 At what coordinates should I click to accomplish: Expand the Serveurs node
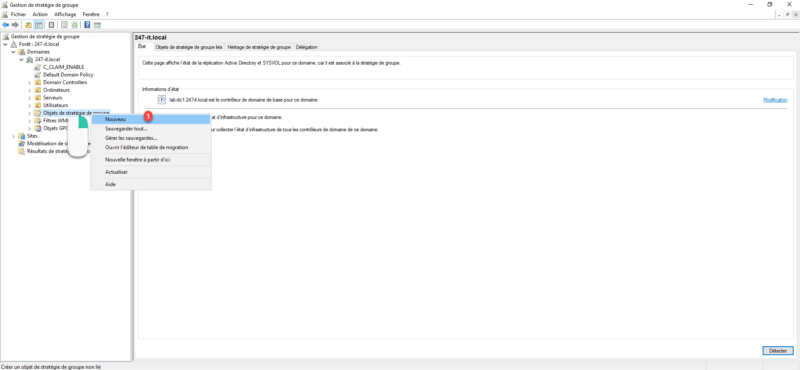(x=30, y=97)
